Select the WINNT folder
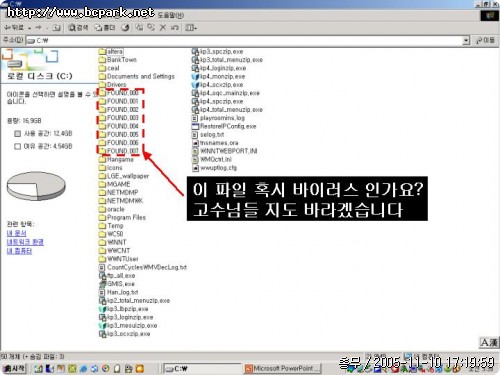 pos(113,242)
